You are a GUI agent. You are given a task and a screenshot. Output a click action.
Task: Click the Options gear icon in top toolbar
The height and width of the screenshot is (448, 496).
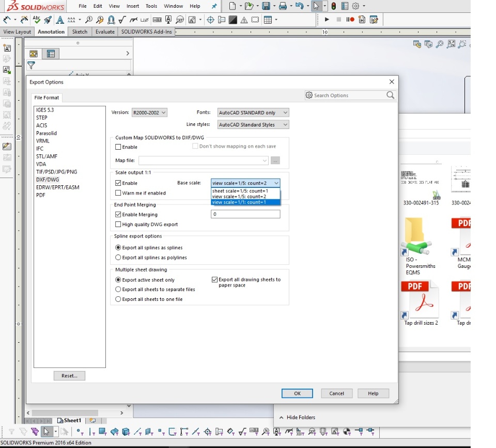355,6
